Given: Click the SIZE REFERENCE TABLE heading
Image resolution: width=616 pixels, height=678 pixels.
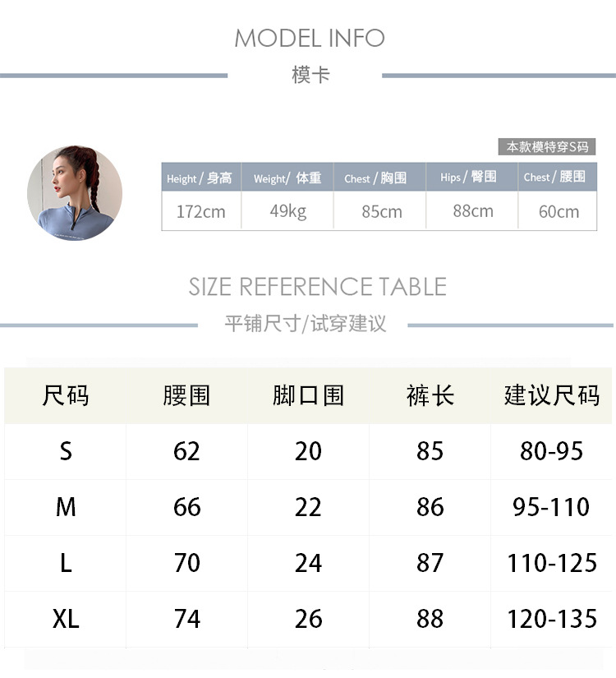Looking at the screenshot, I should click(317, 287).
